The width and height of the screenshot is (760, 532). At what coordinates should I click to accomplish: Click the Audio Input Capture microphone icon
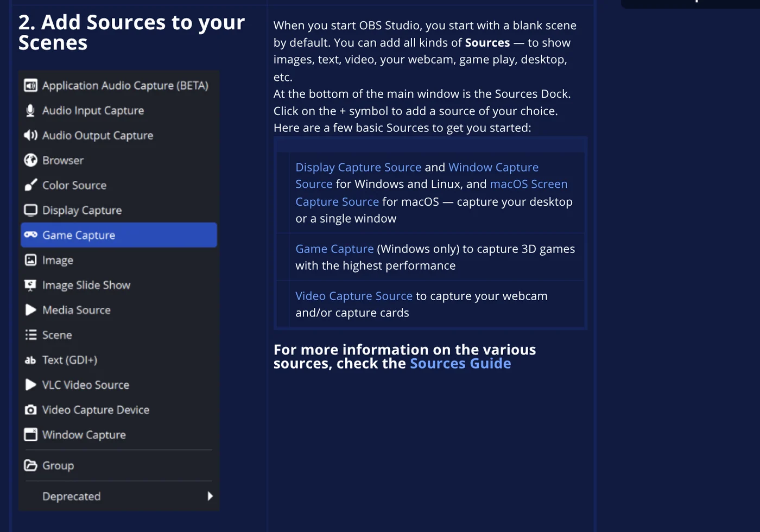click(31, 110)
